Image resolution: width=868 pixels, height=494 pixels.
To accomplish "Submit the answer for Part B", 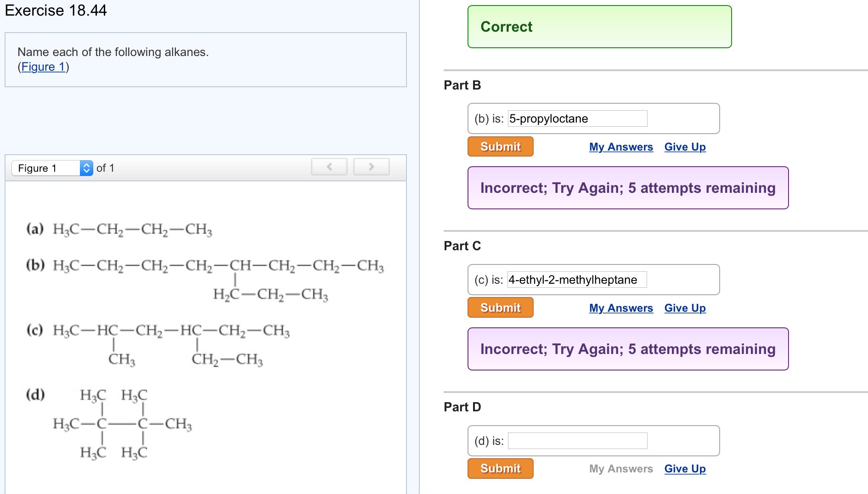I will [x=500, y=146].
